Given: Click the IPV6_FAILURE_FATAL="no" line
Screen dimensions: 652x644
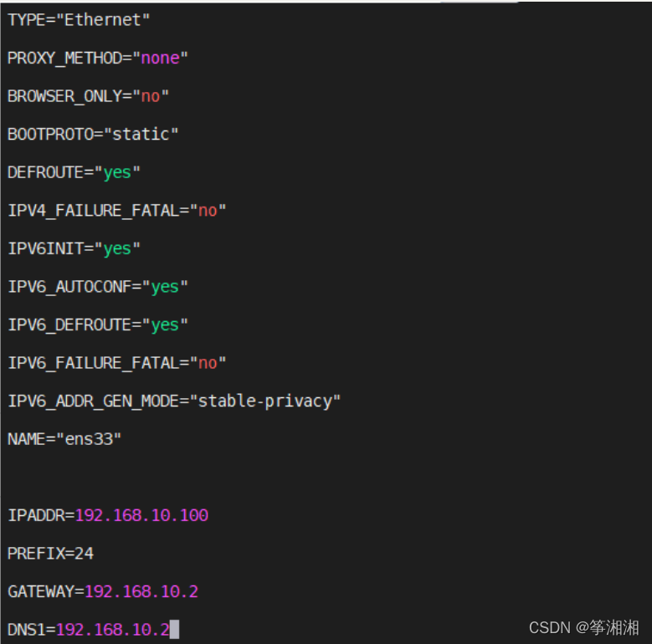Looking at the screenshot, I should [117, 363].
